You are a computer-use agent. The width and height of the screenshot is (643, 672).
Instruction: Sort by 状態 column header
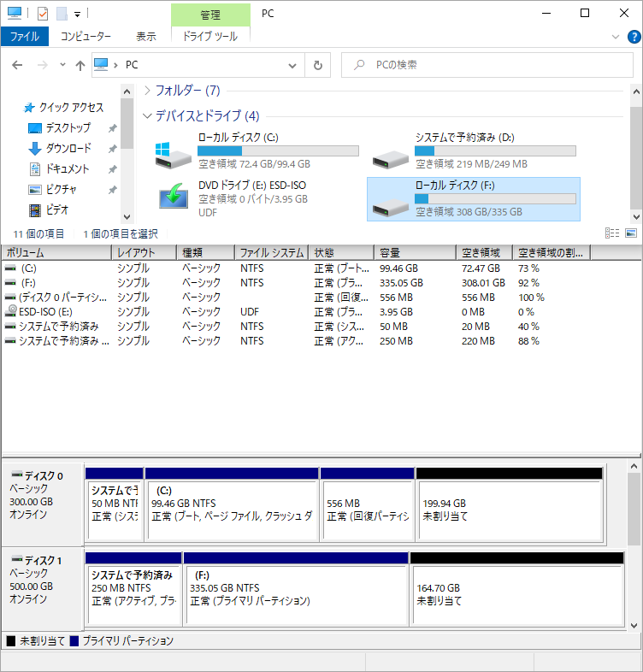pos(341,253)
